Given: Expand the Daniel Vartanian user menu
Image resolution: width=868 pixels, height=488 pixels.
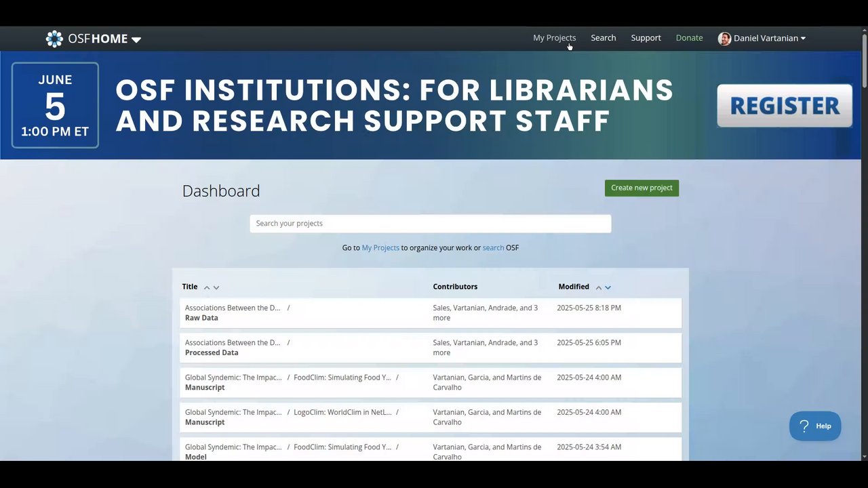Looking at the screenshot, I should pyautogui.click(x=803, y=39).
